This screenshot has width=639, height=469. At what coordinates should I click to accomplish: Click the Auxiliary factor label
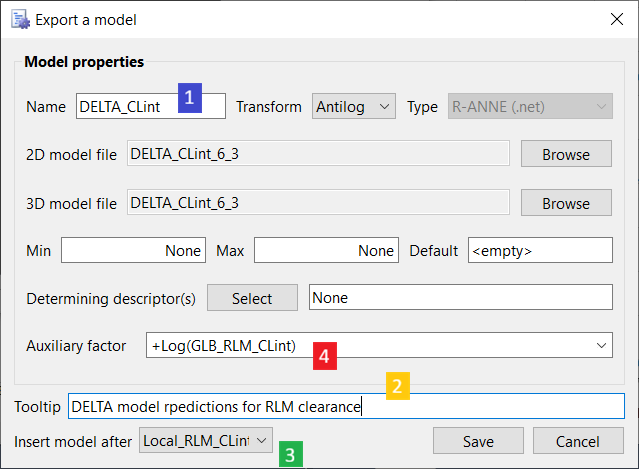(x=76, y=346)
